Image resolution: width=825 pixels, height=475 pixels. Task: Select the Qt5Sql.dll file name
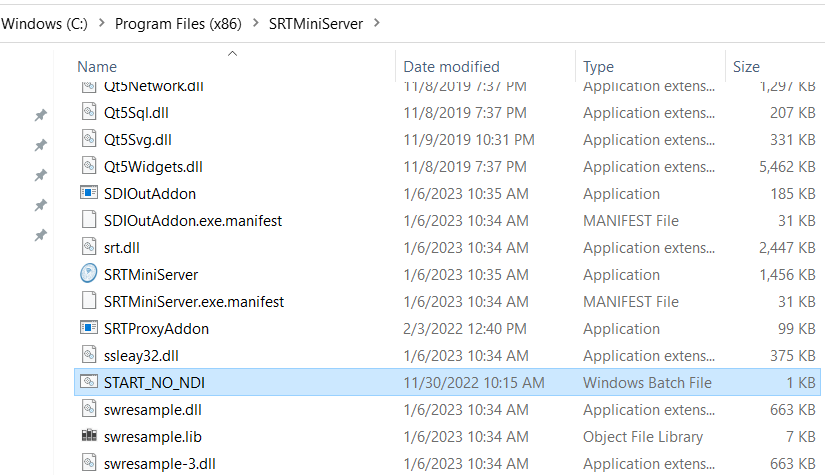[136, 113]
